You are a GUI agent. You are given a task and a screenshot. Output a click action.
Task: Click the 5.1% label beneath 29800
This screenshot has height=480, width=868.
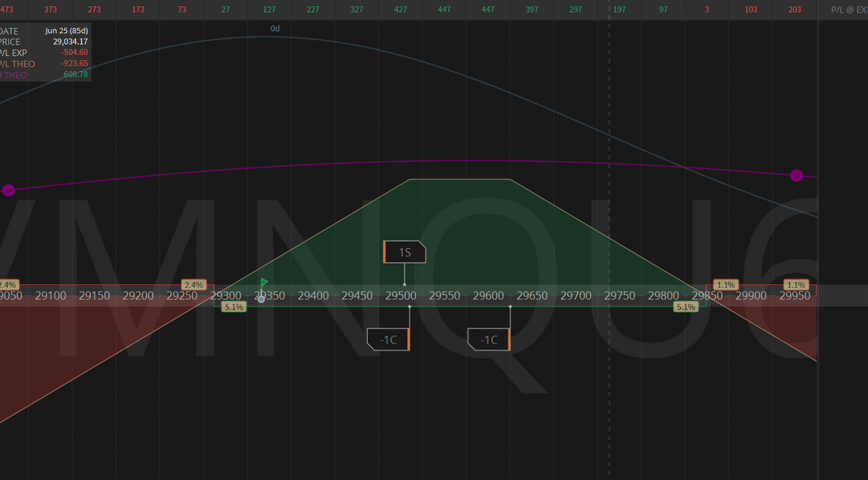coord(686,307)
